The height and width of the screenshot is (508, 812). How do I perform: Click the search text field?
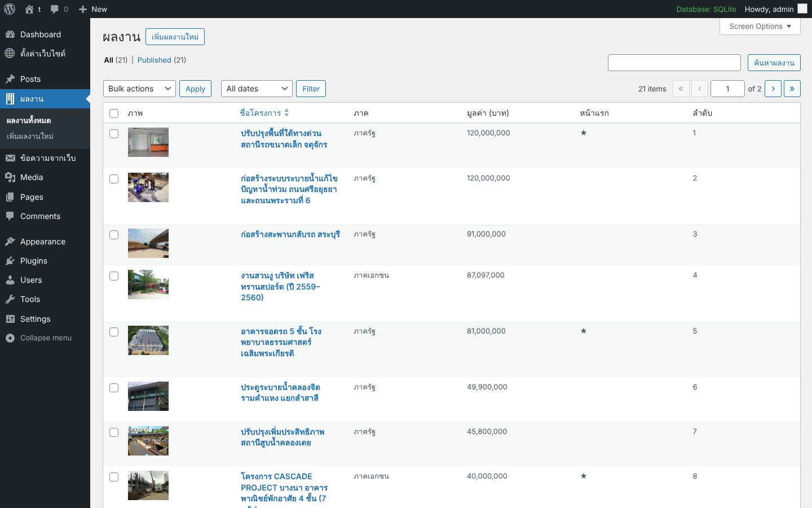pos(674,63)
